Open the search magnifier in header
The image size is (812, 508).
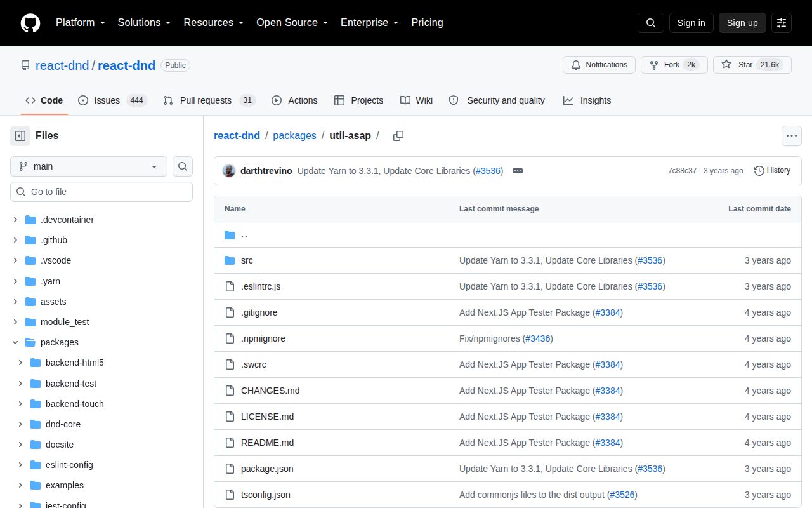(651, 23)
